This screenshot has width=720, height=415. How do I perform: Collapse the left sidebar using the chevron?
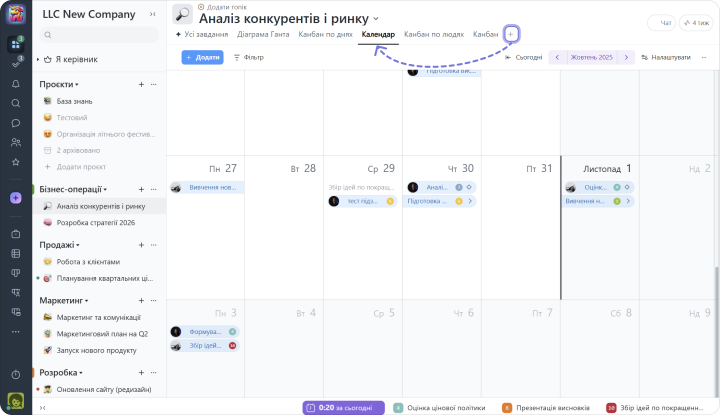[x=152, y=14]
